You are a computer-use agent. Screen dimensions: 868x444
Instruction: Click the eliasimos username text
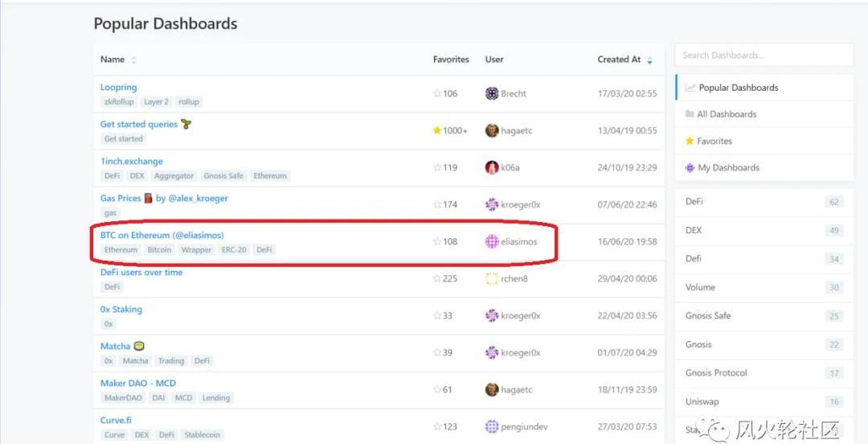(x=519, y=241)
